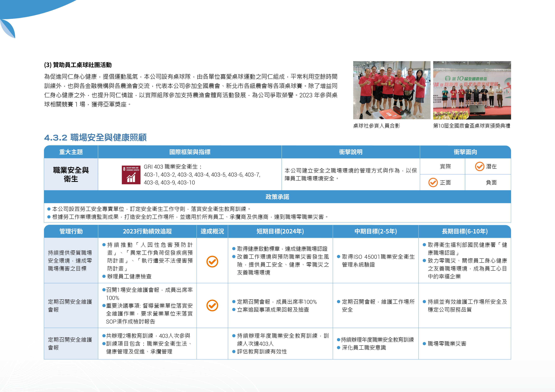Click the GRI 403 職業安全衛生 text
This screenshot has height=392, width=555.
tap(173, 167)
